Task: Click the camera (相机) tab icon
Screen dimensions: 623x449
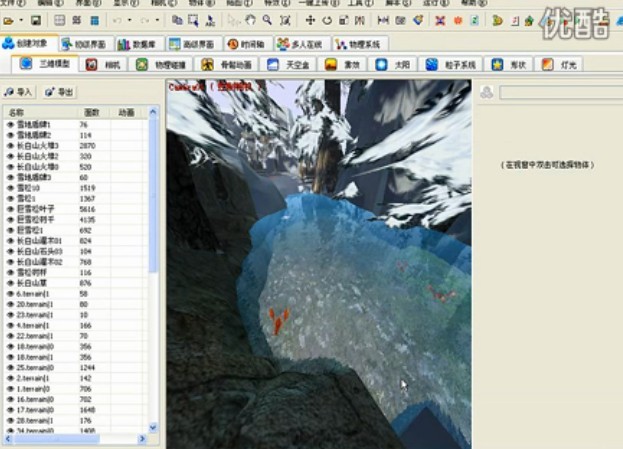Action: coord(91,64)
